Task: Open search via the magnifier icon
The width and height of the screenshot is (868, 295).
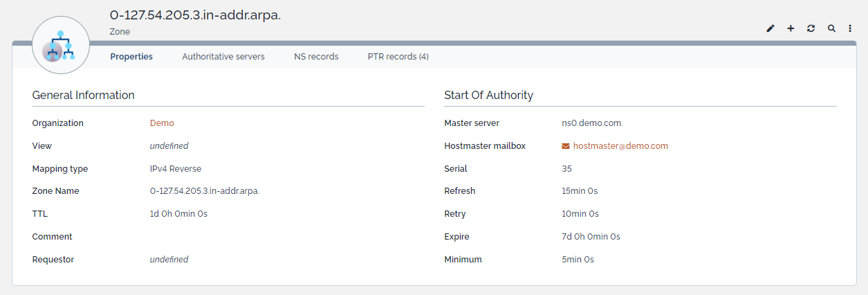Action: coord(831,28)
